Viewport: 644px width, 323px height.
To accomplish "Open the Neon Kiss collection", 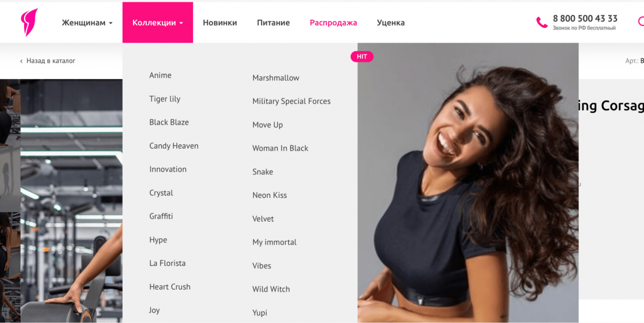I will 270,195.
